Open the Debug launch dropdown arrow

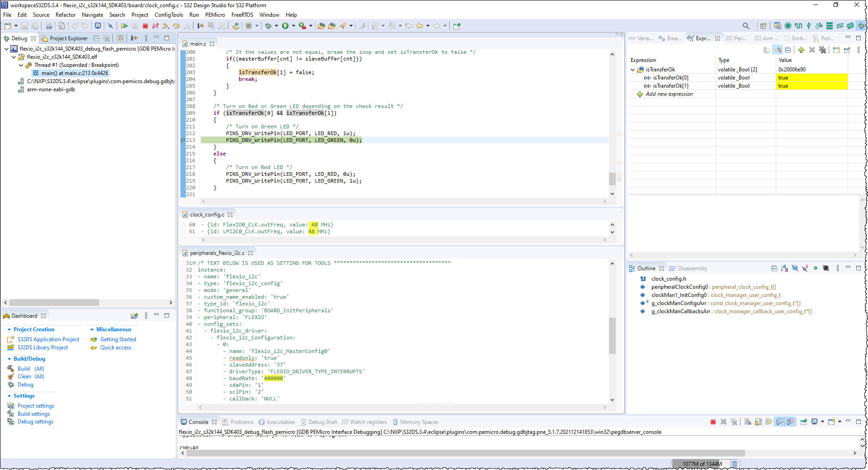click(x=276, y=26)
